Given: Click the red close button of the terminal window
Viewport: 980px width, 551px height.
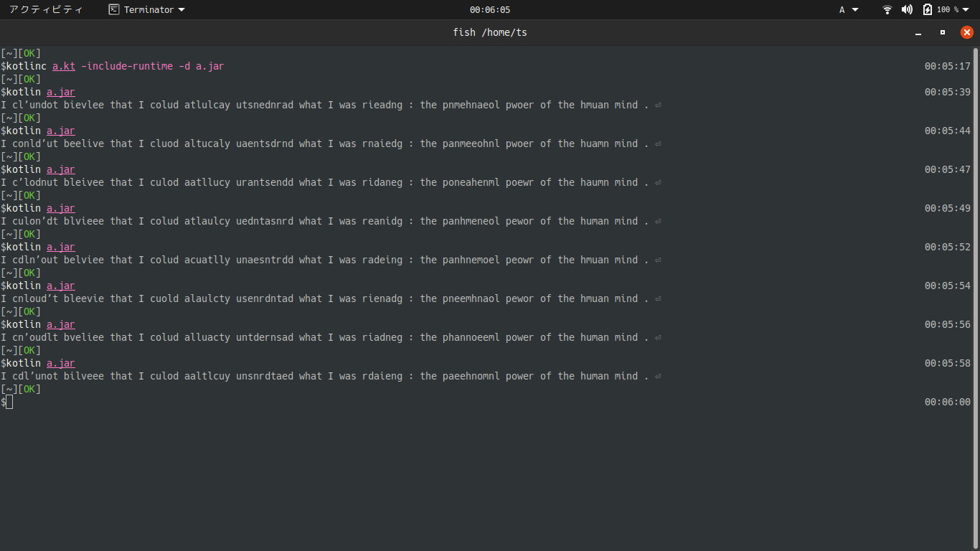Looking at the screenshot, I should click(x=966, y=32).
